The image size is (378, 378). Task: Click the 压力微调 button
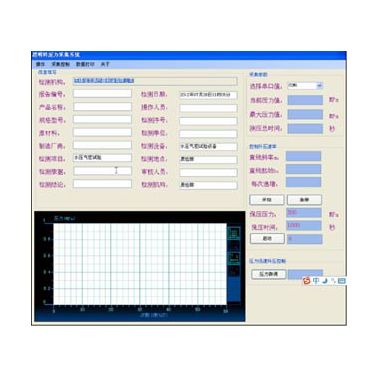tap(268, 274)
